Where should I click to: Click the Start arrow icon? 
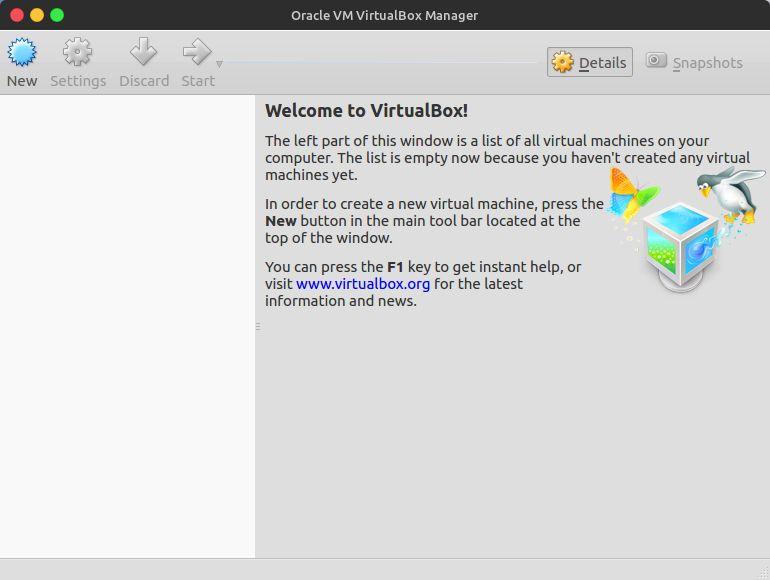[x=197, y=52]
